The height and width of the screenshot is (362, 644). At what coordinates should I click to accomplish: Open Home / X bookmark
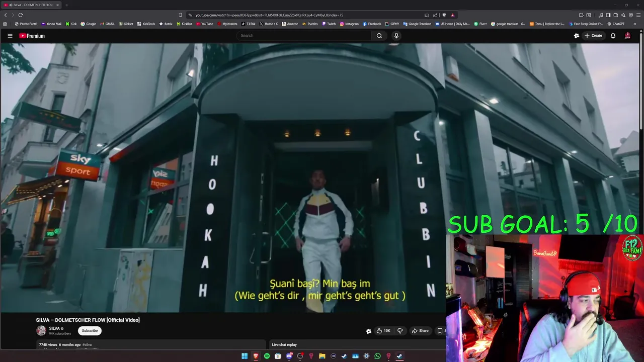[269, 24]
